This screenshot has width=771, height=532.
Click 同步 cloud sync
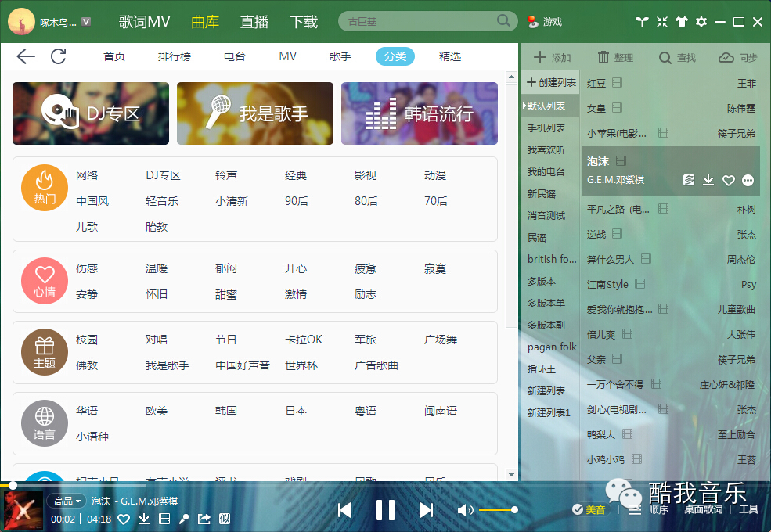click(737, 58)
